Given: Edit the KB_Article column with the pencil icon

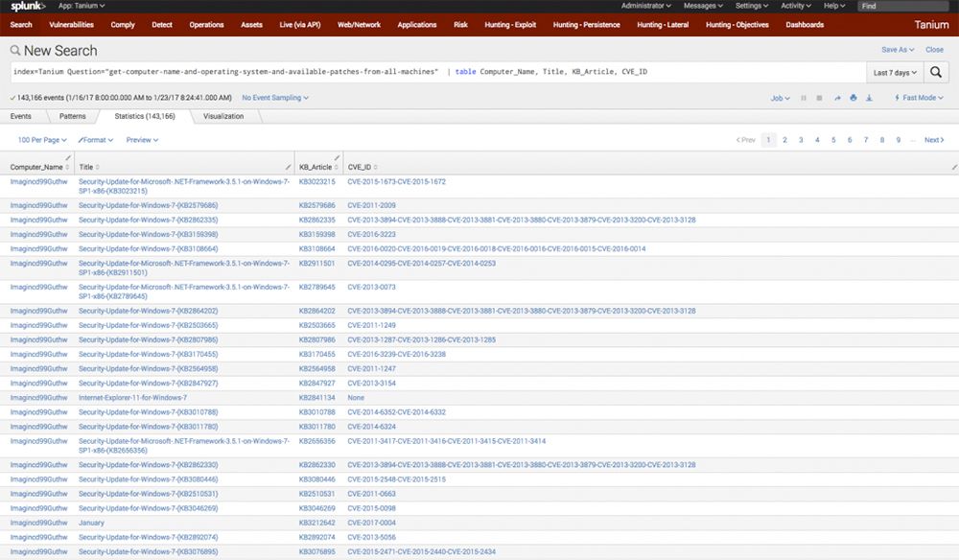Looking at the screenshot, I should click(x=337, y=157).
